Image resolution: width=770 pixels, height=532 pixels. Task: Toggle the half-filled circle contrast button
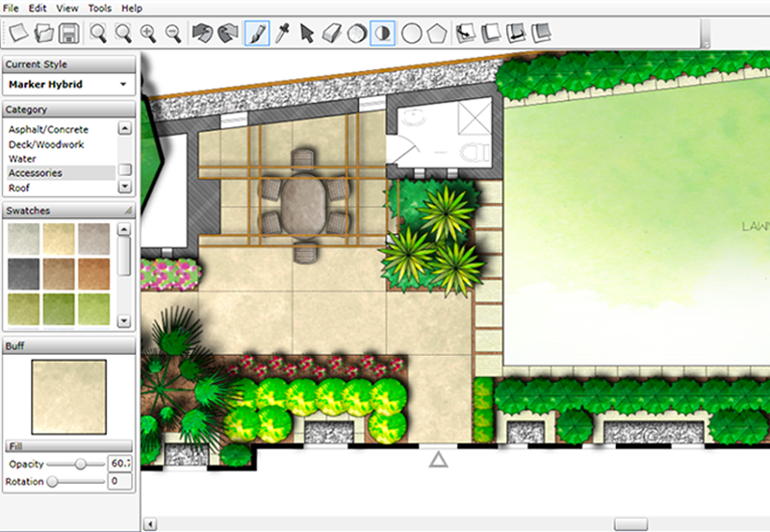(382, 34)
